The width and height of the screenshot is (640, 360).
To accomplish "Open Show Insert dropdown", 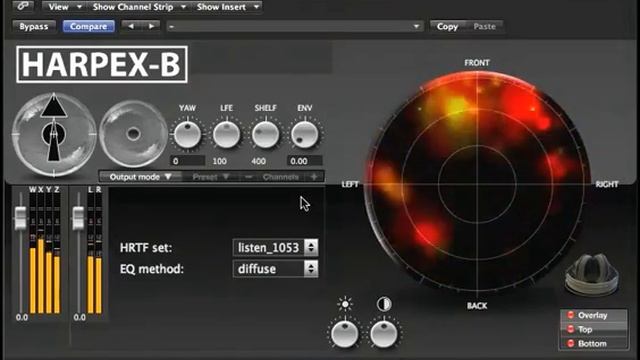I will pos(227,7).
